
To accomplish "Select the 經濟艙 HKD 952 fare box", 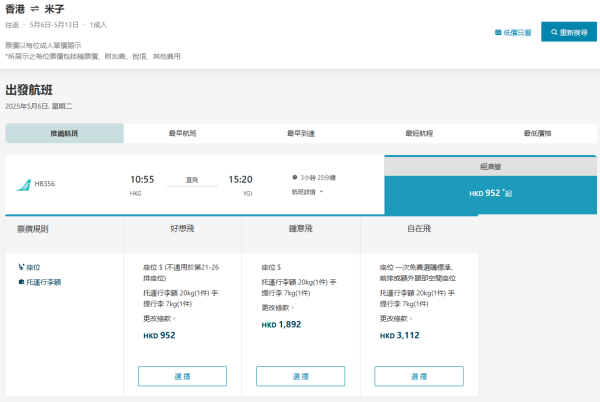I will (x=491, y=194).
